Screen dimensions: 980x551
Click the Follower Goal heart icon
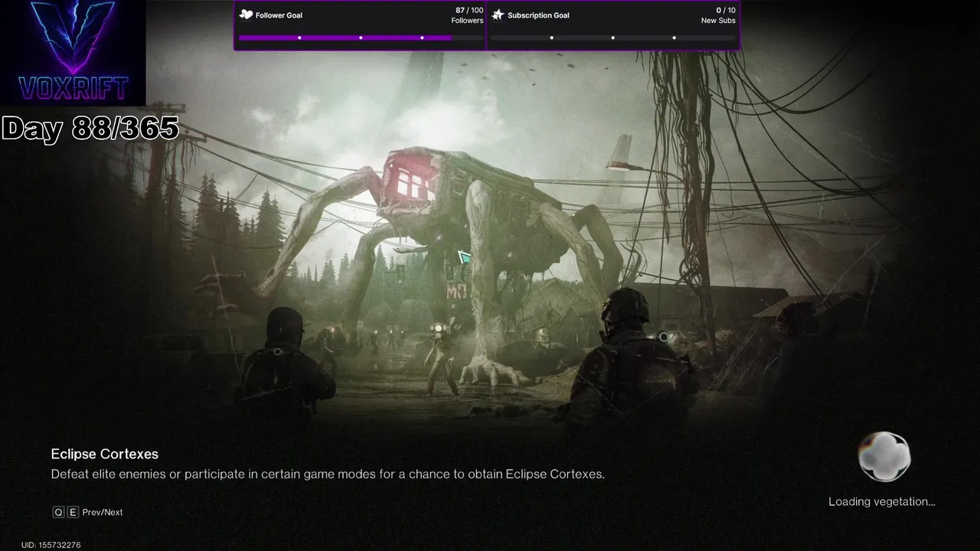246,15
